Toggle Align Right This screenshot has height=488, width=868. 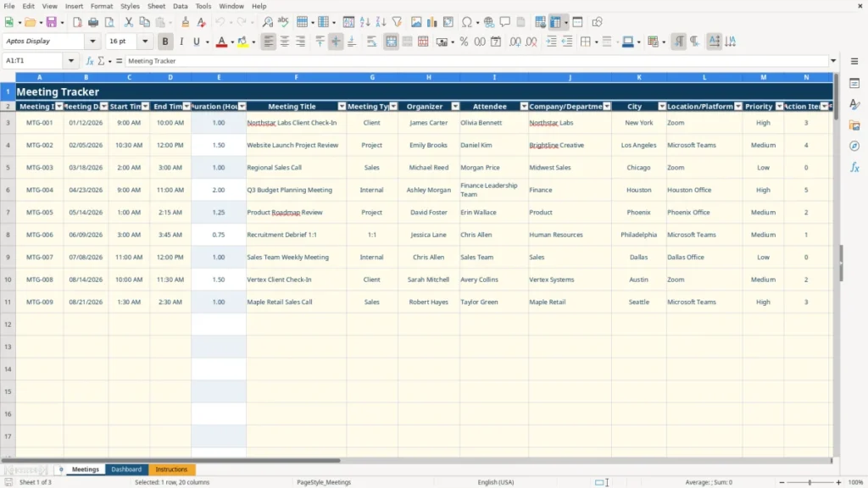[x=301, y=42]
